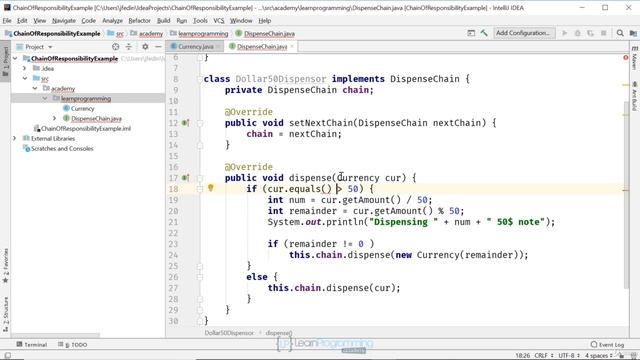Open the Navigate menu
The width and height of the screenshot is (640, 360).
64,20
